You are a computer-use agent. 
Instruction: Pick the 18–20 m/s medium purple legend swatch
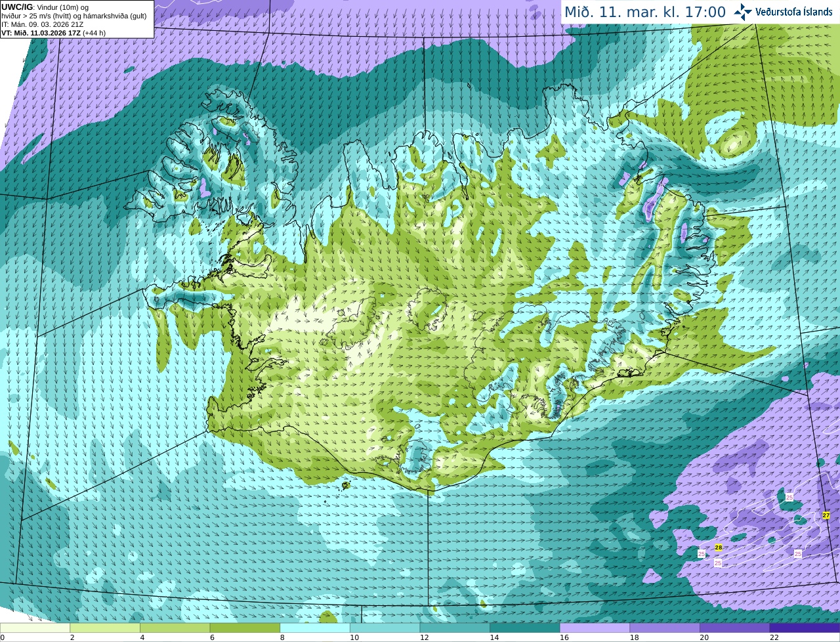tap(665, 628)
